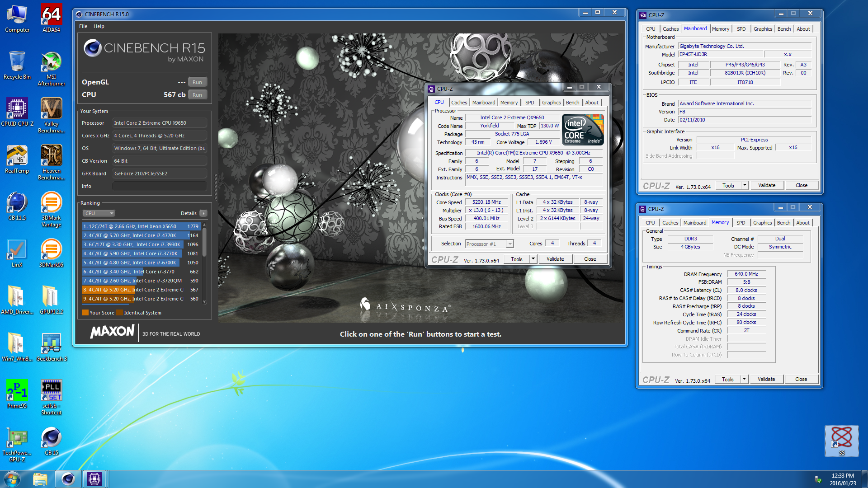Open the Bench tab in front CPU-Z
The height and width of the screenshot is (488, 868).
[x=572, y=103]
